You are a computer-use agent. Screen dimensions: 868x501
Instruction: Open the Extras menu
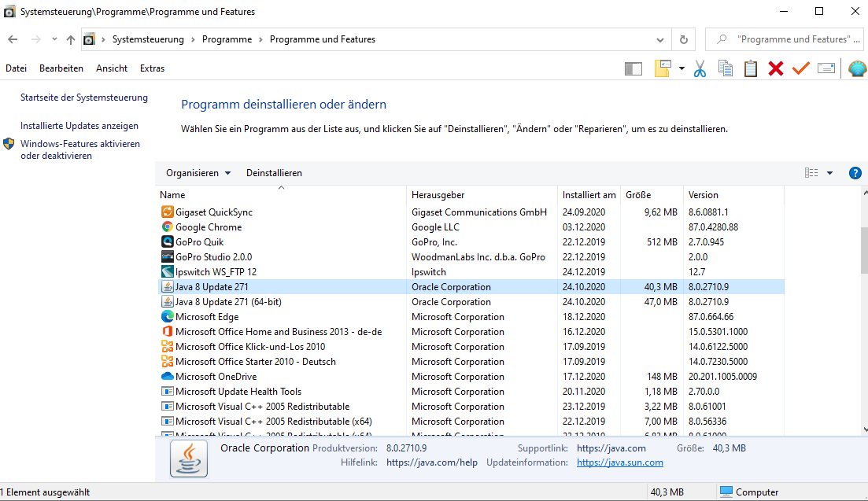(152, 68)
